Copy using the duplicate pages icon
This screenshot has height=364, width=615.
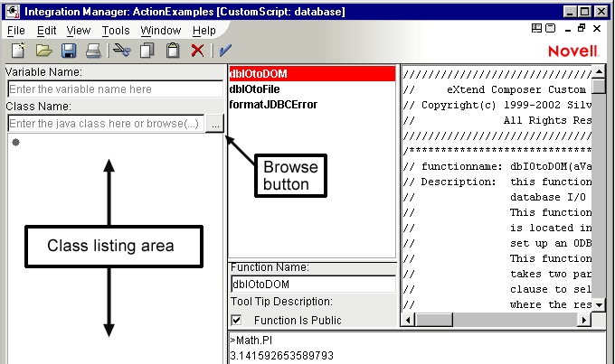tap(147, 51)
